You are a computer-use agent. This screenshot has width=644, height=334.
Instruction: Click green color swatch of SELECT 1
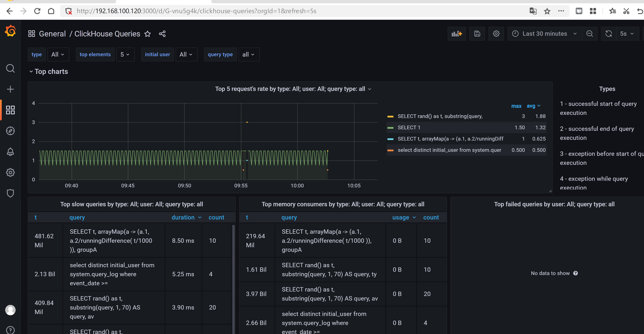pyautogui.click(x=390, y=128)
